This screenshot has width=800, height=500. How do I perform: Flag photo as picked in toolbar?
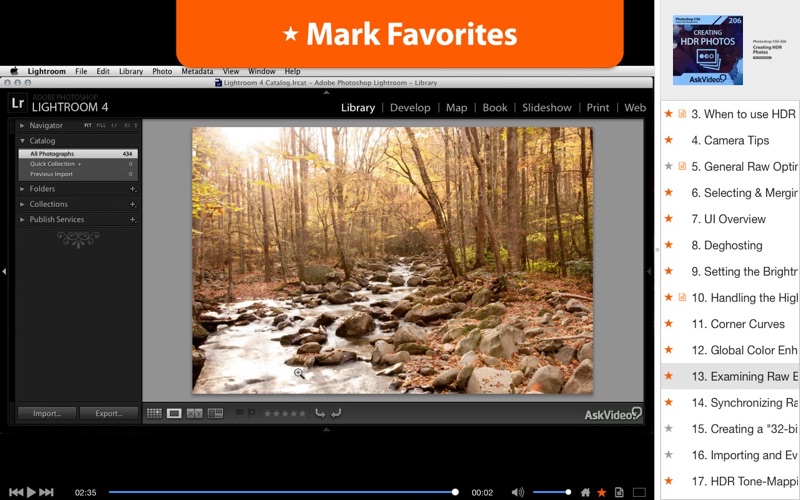(239, 413)
